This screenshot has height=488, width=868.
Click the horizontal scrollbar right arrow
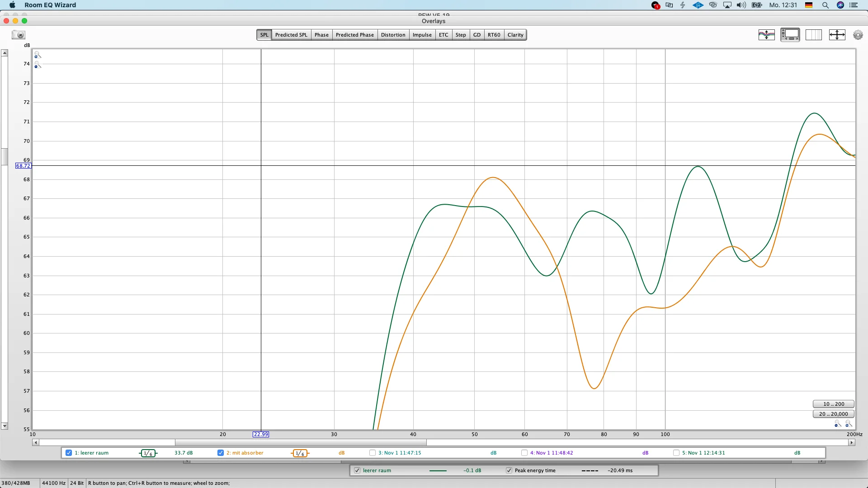click(852, 442)
